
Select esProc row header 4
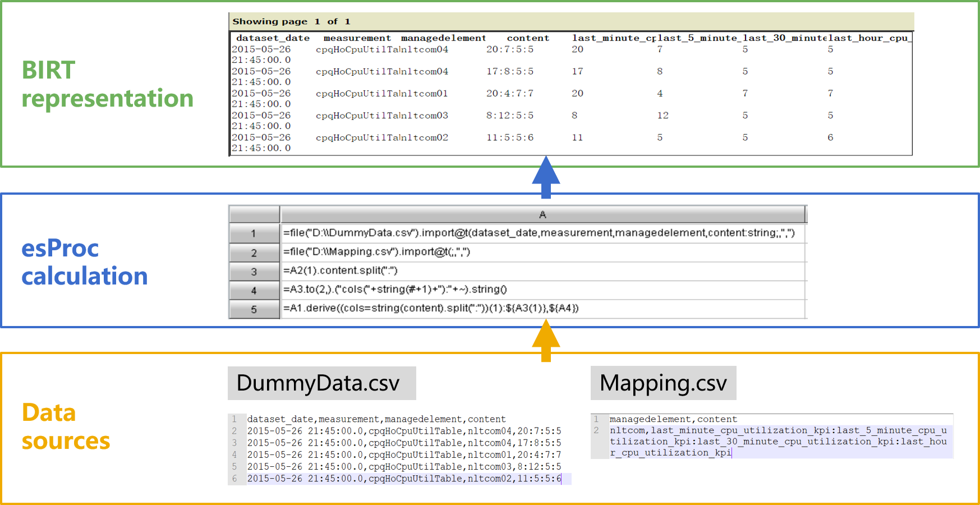tap(254, 291)
